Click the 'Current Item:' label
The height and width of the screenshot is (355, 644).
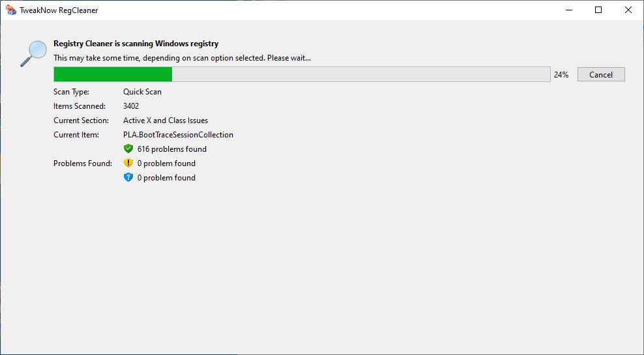click(x=76, y=135)
